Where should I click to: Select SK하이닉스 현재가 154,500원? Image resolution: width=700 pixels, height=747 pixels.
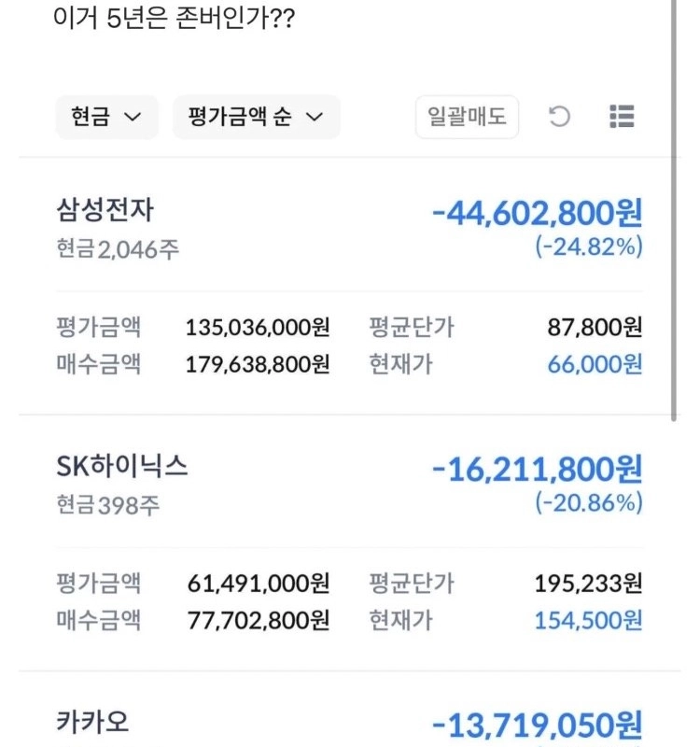[x=588, y=620]
